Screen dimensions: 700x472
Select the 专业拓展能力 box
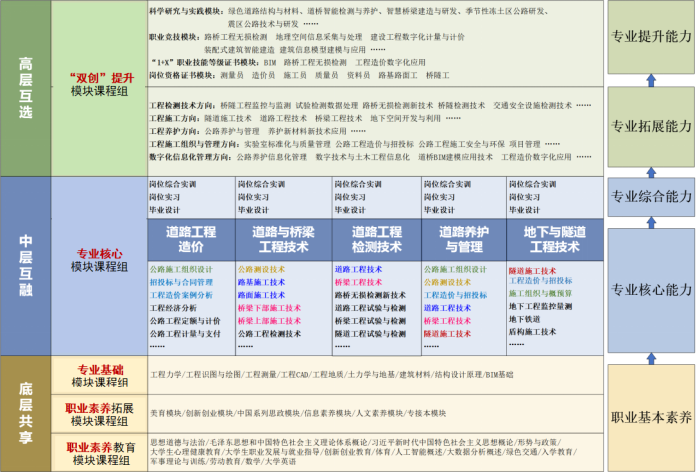coord(652,127)
